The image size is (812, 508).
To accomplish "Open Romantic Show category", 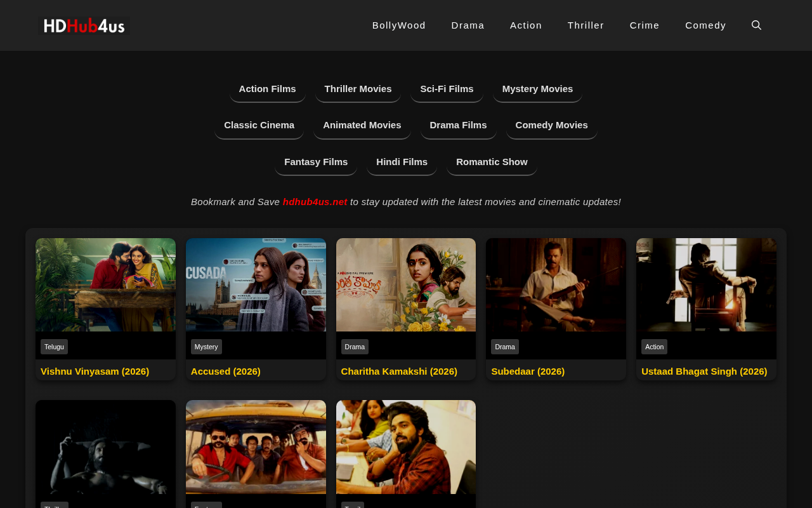I will point(492,162).
